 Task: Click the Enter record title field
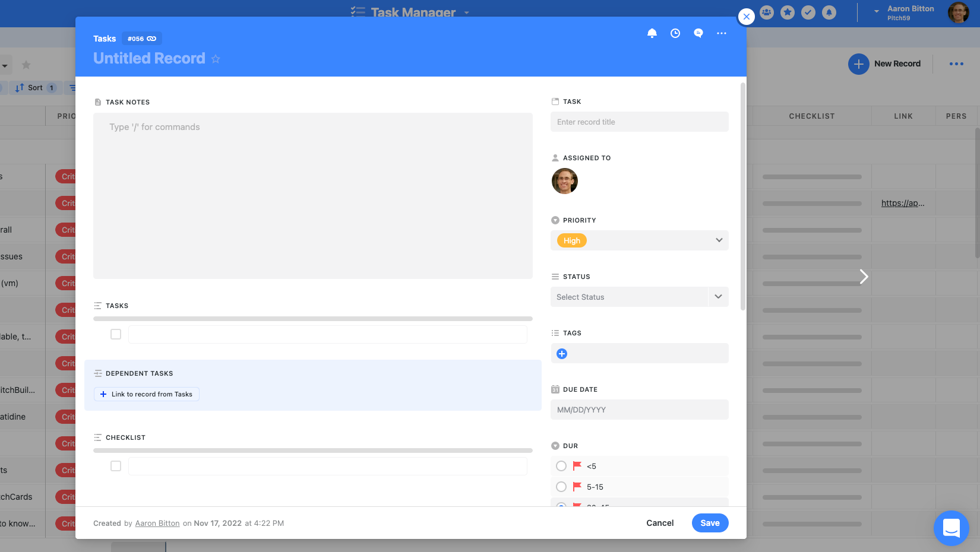click(639, 122)
